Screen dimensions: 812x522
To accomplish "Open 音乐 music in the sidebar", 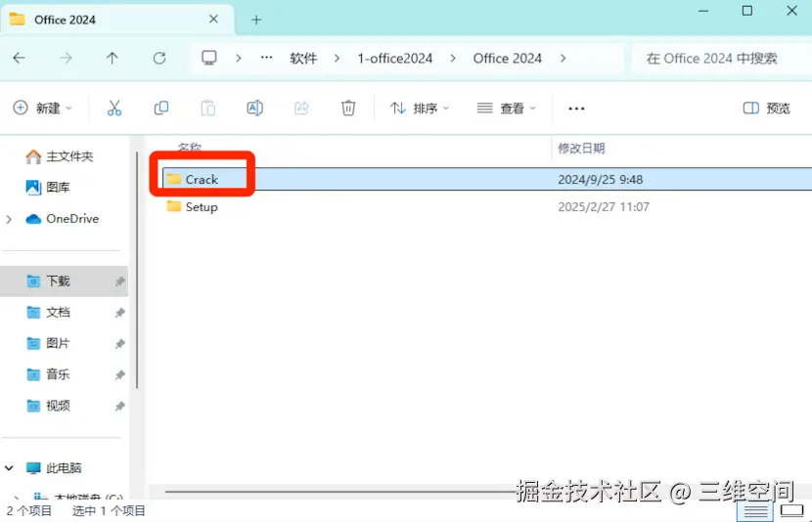I will pos(48,374).
